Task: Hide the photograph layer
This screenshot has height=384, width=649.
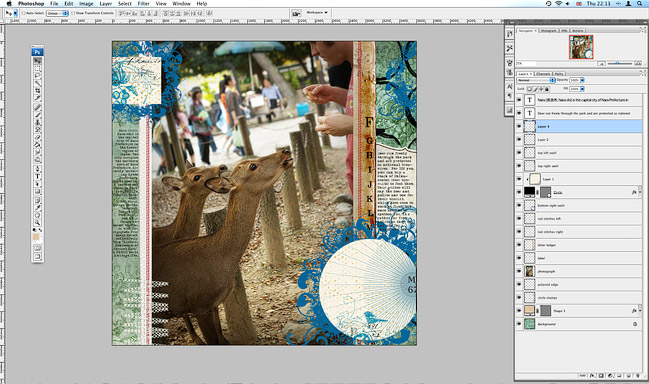Action: pyautogui.click(x=519, y=271)
